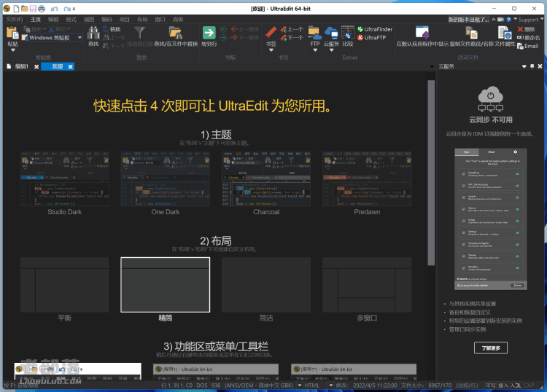Jump to next bookmark (下一个)
547x392 pixels.
(292, 37)
